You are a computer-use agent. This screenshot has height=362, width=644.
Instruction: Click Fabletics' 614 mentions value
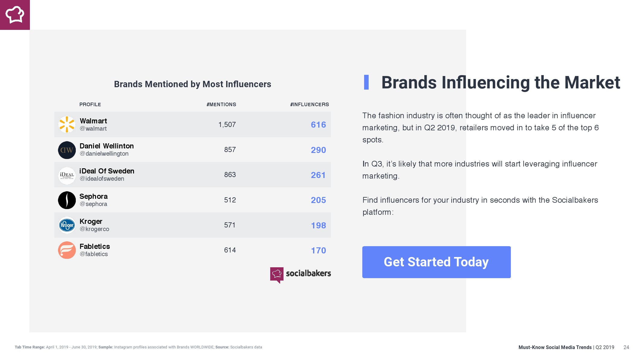click(230, 250)
